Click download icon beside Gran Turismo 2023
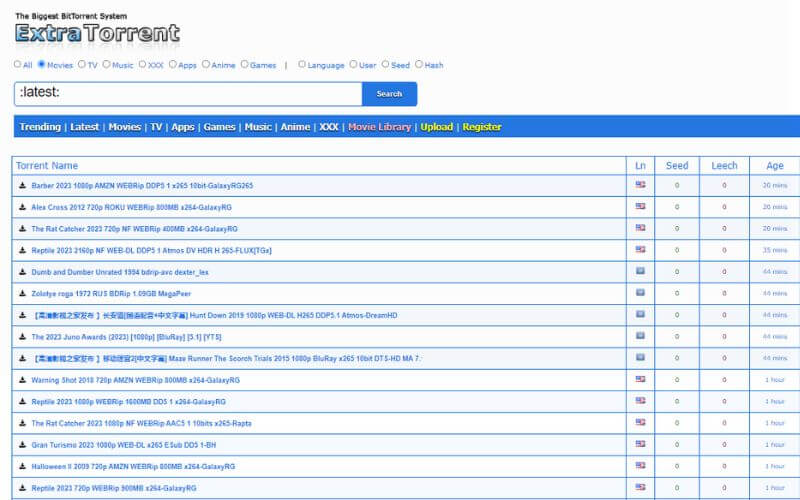Image resolution: width=800 pixels, height=500 pixels. point(22,444)
